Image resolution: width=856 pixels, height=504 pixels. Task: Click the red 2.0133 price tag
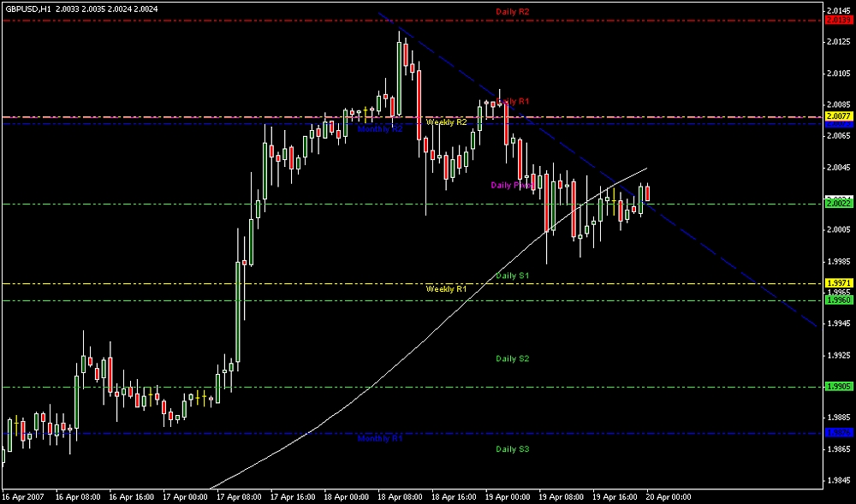[836, 19]
